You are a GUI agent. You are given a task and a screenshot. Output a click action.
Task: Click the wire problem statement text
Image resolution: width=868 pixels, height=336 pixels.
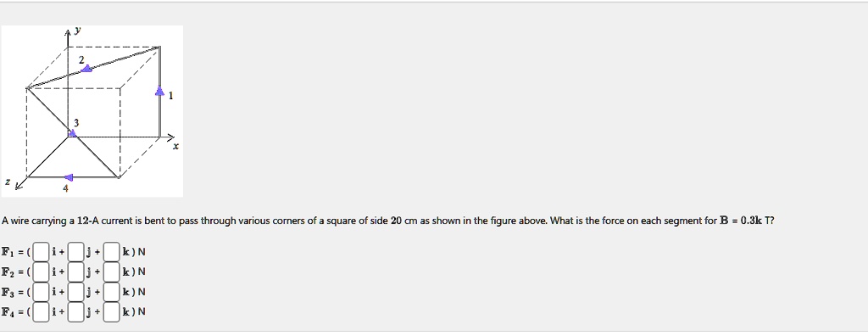click(387, 221)
